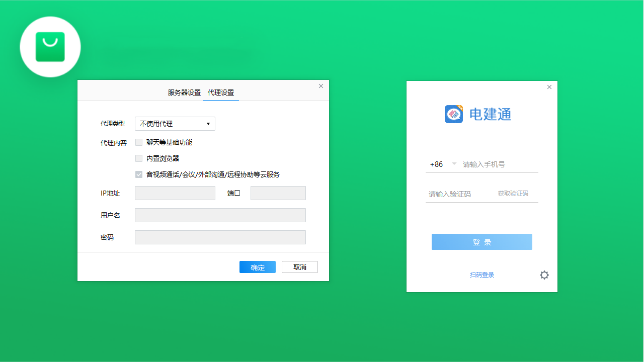Click the 扫码登录 link

coord(481,275)
